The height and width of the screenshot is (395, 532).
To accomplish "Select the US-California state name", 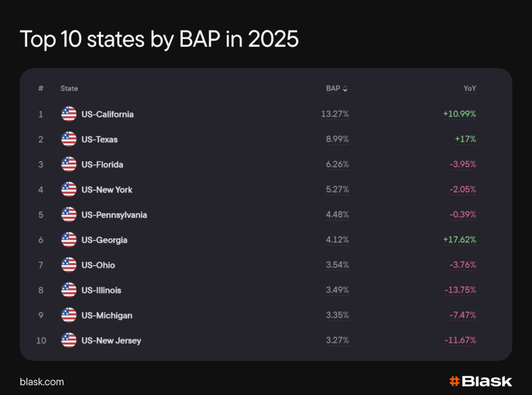I will 108,114.
